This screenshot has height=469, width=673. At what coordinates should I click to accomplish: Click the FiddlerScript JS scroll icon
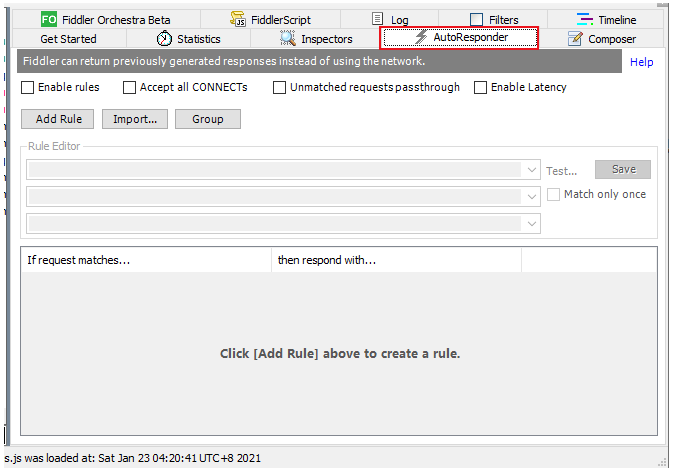click(x=238, y=19)
